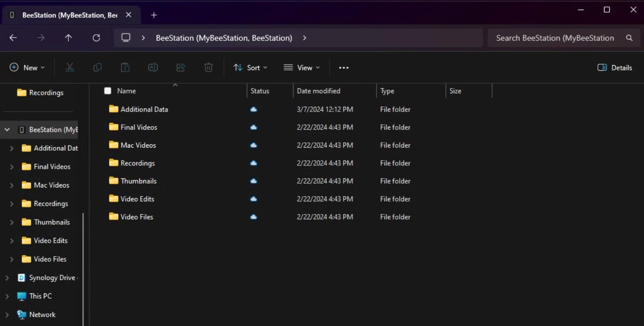Click cloud status icon for Video Files

[x=254, y=217]
